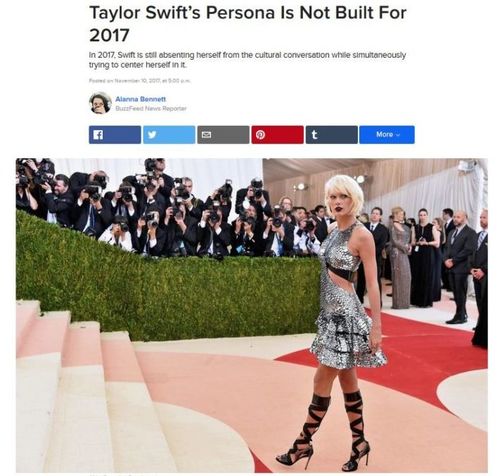Share article via Twitter bird icon
This screenshot has height=476, width=500.
[x=152, y=135]
